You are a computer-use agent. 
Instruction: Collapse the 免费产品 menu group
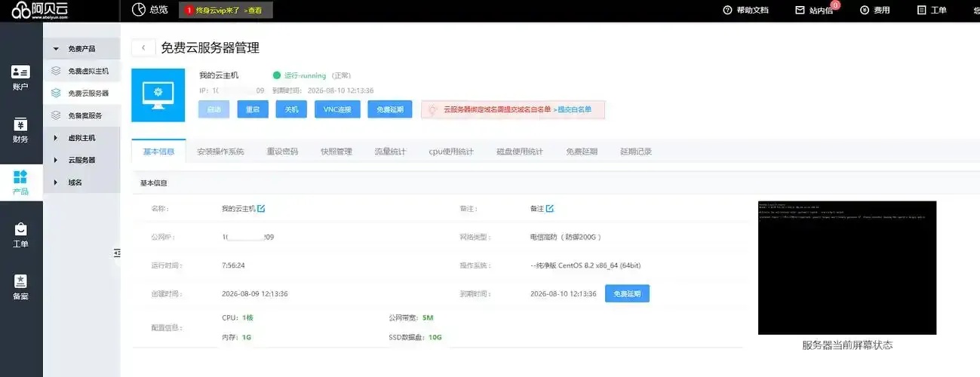pyautogui.click(x=81, y=49)
